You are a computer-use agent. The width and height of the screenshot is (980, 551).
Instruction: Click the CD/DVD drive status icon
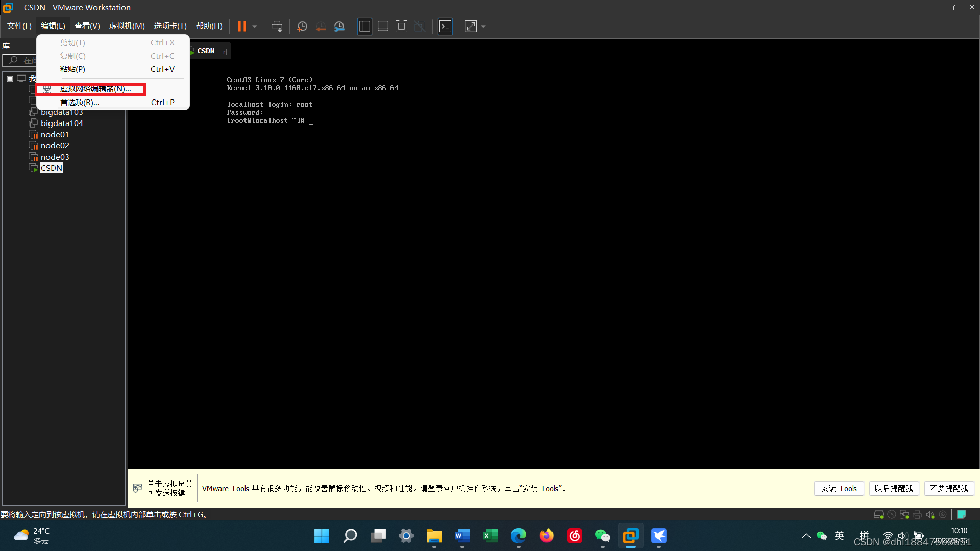892,514
